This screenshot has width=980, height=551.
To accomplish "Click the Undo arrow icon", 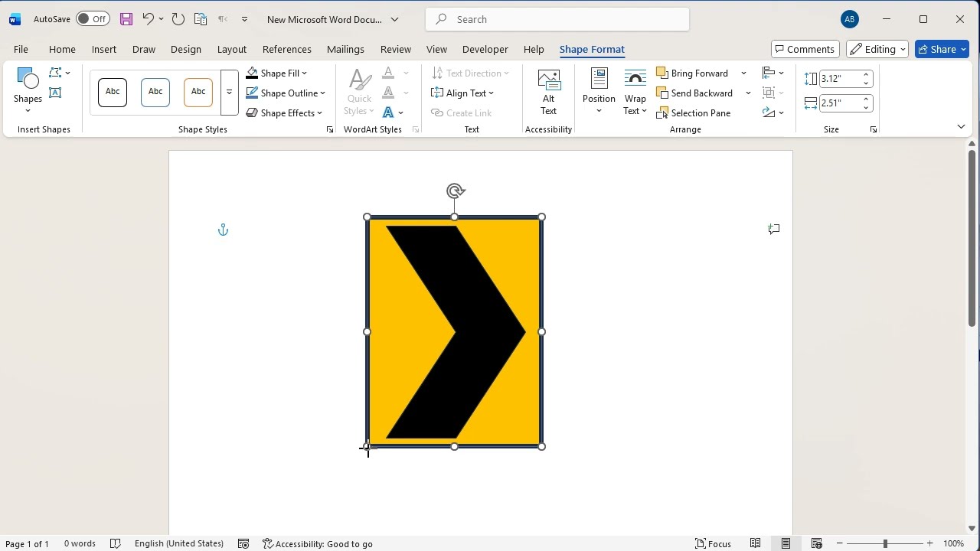I will [148, 19].
